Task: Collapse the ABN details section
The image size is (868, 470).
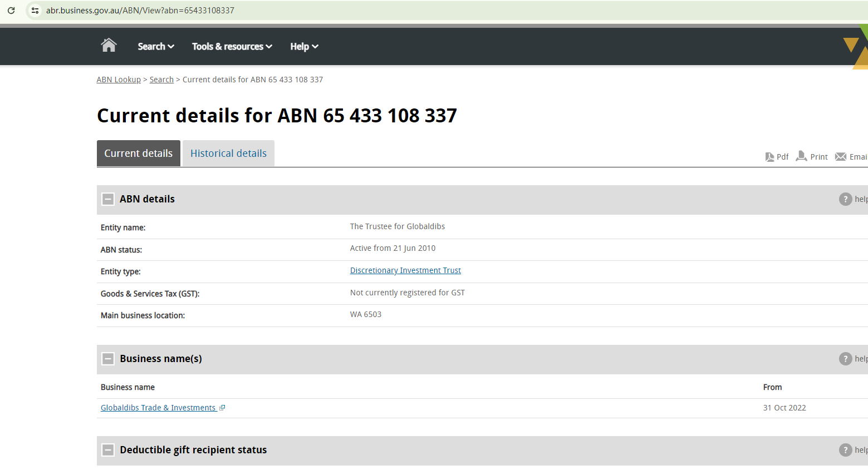Action: click(109, 199)
